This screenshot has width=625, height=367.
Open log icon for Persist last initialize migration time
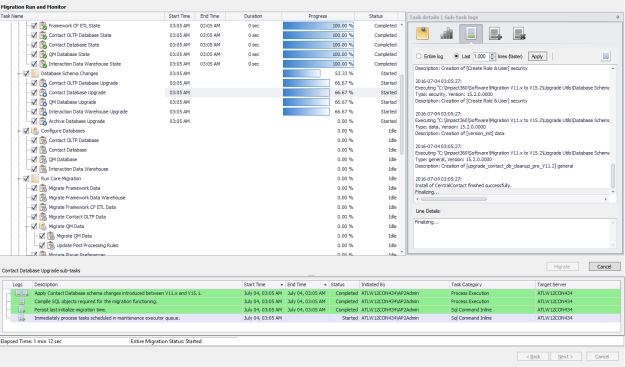coord(22,310)
